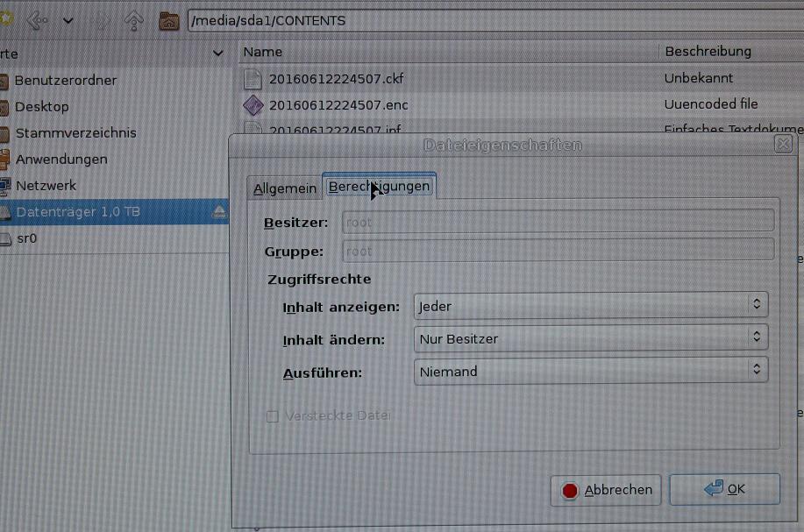Expand the side panel mode dropdown

coord(218,53)
